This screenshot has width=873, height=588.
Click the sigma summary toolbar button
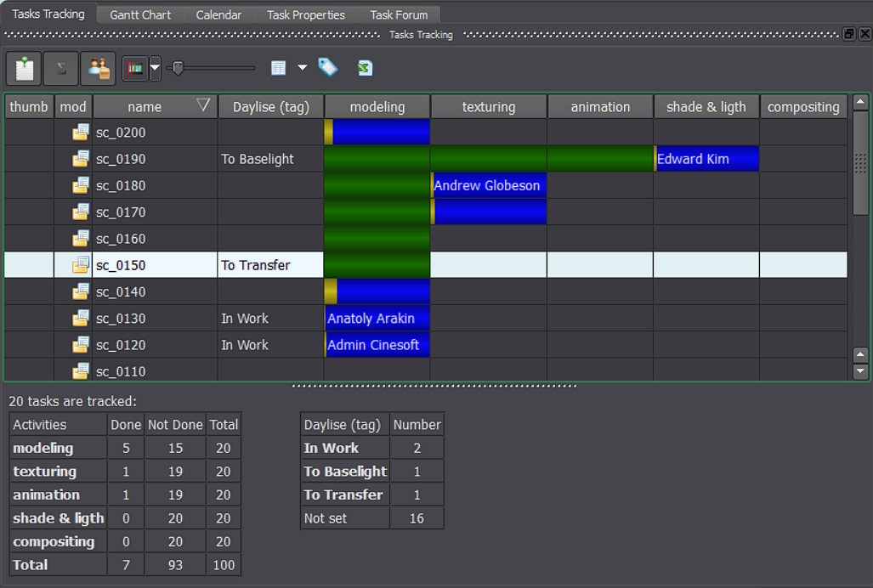(x=60, y=69)
